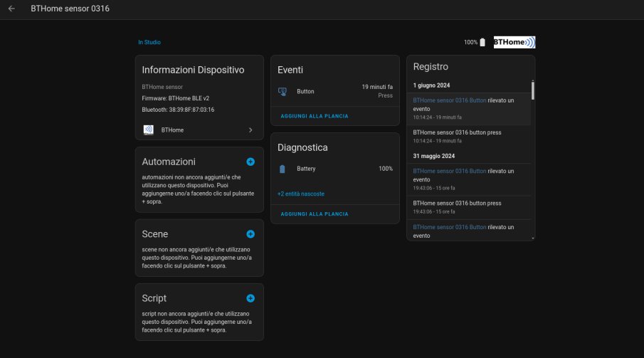Image resolution: width=644 pixels, height=358 pixels.
Task: Click the battery icon beside 100% at top
Action: pos(482,42)
